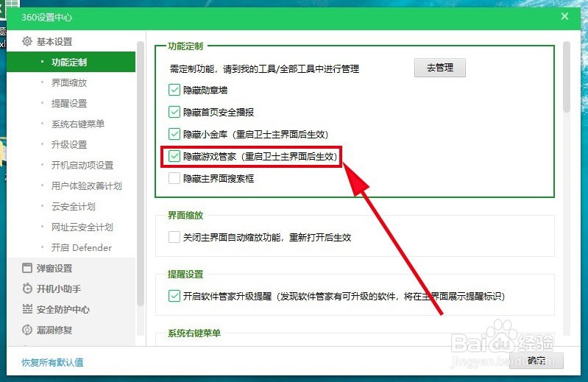Click the gear icon beside 基本设置
This screenshot has width=588, height=382.
click(x=27, y=41)
